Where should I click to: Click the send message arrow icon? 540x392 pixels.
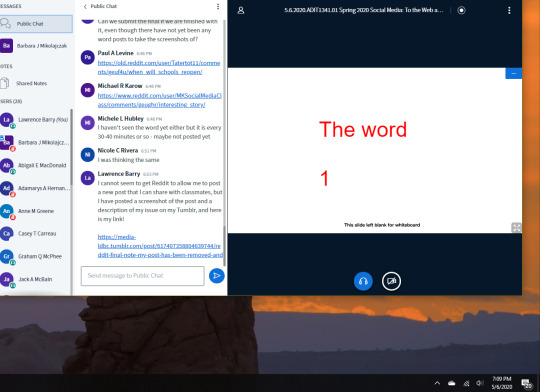pos(217,276)
